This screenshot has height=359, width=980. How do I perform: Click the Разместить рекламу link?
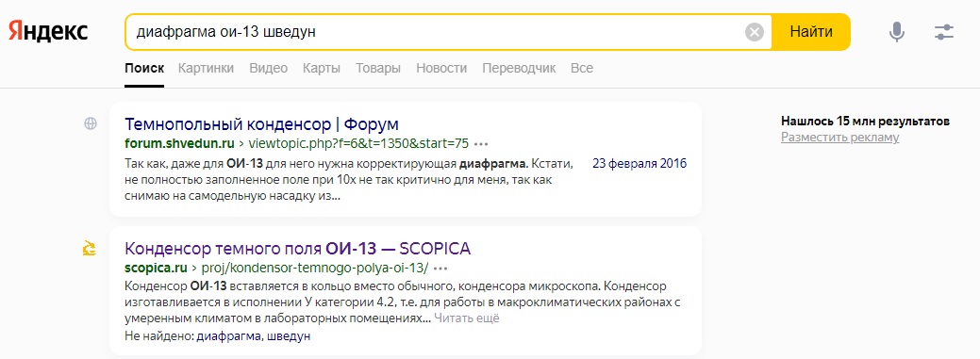point(840,138)
